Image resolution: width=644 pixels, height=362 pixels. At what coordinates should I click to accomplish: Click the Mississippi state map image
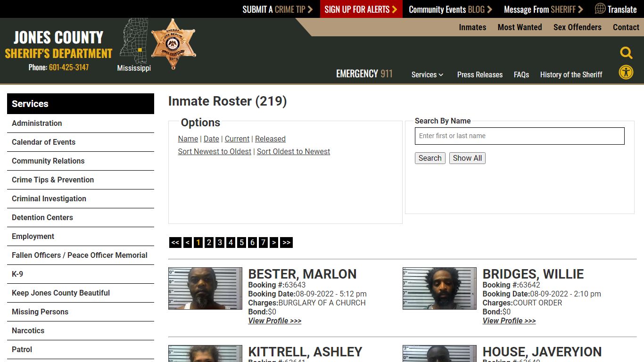click(134, 41)
